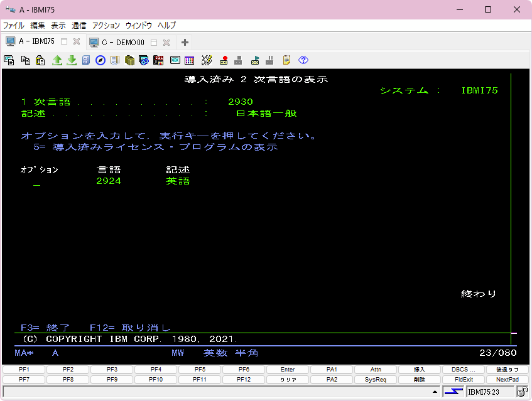Click the PF3 keypad button
The image size is (532, 401).
coord(112,370)
